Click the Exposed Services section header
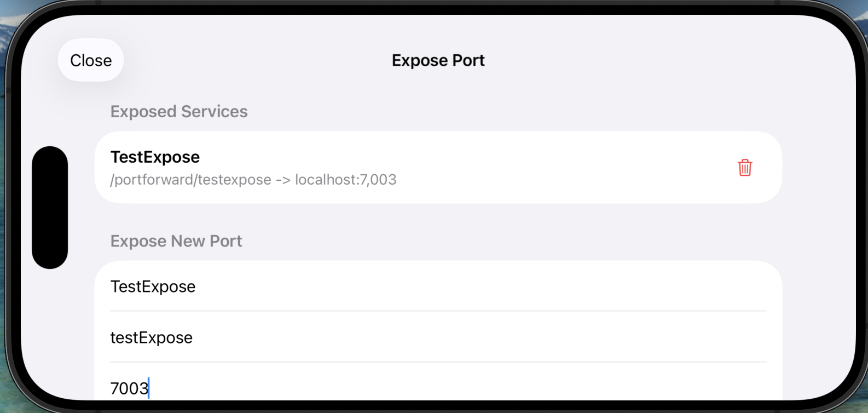Image resolution: width=868 pixels, height=413 pixels. (x=179, y=111)
